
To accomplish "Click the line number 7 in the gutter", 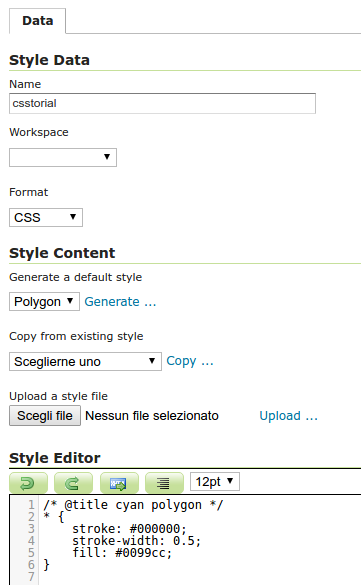I will coord(31,576).
